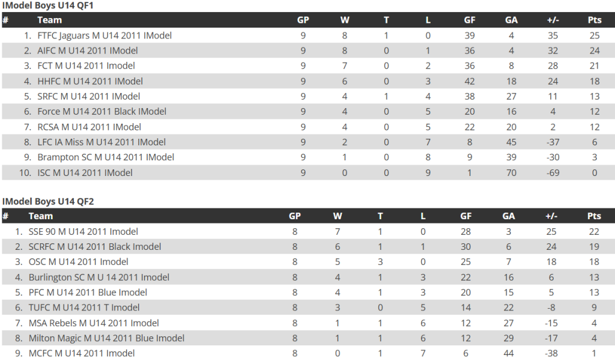
Task: Click the IModel Boys U14 QF2 heading
Action: pyautogui.click(x=48, y=202)
